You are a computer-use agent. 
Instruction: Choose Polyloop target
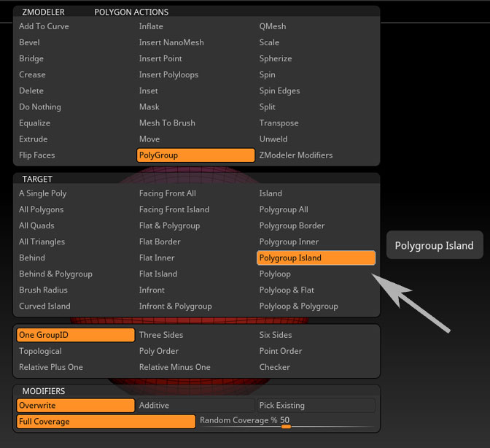pyautogui.click(x=275, y=274)
